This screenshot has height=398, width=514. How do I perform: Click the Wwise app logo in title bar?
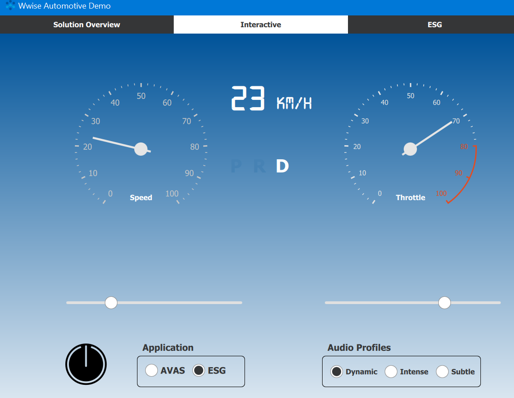point(10,6)
